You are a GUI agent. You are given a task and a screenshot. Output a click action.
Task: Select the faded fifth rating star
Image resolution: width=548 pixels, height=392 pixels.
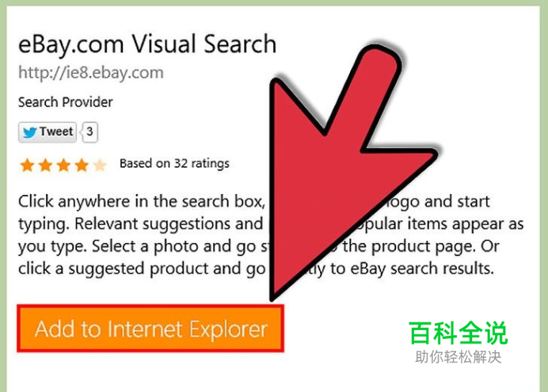pyautogui.click(x=100, y=165)
